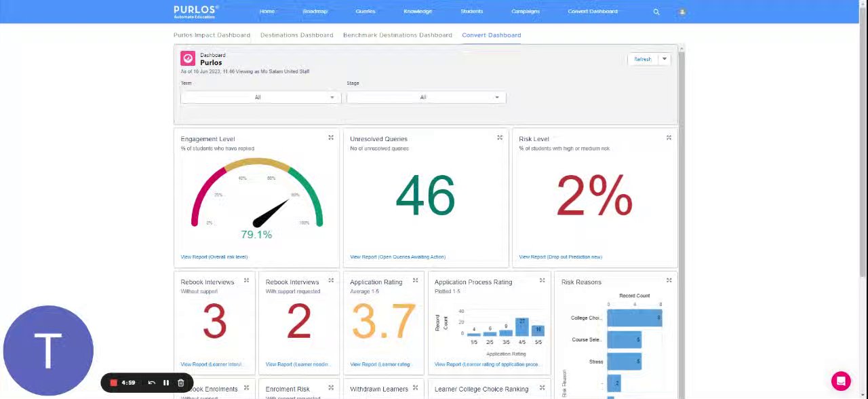The width and height of the screenshot is (868, 399).
Task: Delete the recording with trash icon
Action: 180,383
